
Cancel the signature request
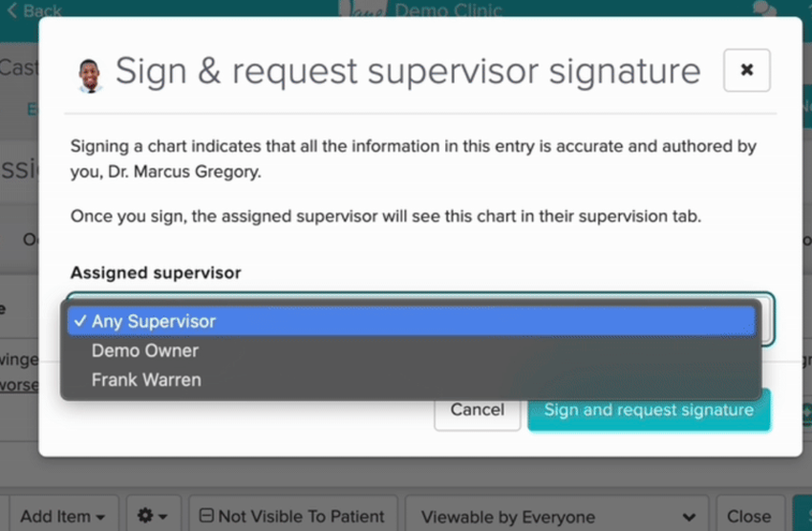pos(477,411)
